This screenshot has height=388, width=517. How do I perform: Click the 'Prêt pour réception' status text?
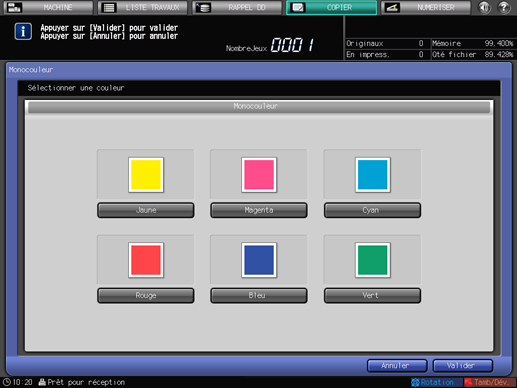(x=86, y=382)
